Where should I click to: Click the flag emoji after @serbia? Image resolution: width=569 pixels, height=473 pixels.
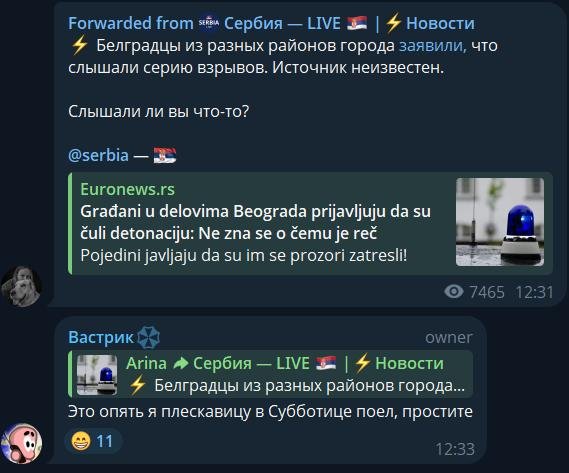click(x=165, y=155)
